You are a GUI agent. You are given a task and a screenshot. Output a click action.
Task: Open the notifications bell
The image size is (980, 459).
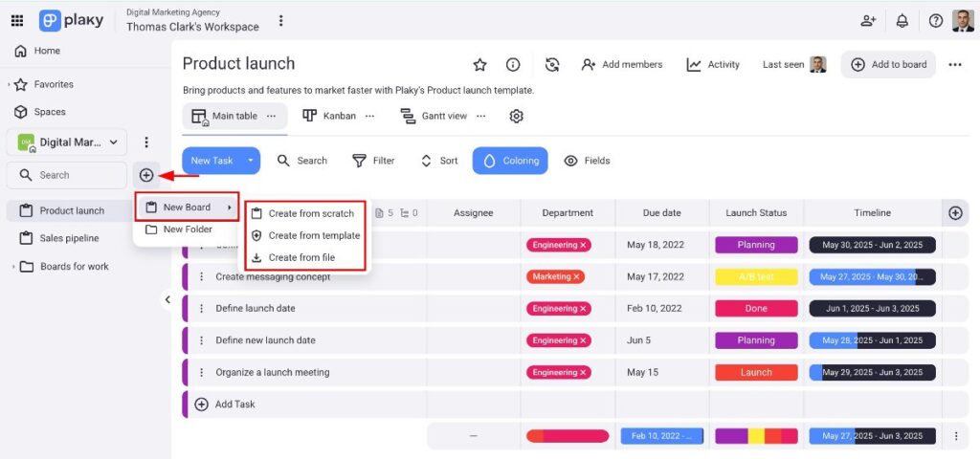click(902, 21)
